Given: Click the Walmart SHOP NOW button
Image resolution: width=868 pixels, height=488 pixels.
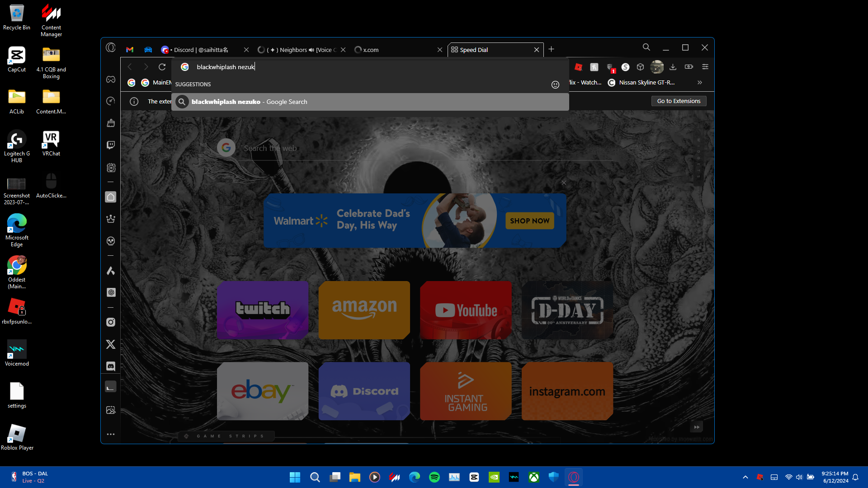Looking at the screenshot, I should point(529,221).
